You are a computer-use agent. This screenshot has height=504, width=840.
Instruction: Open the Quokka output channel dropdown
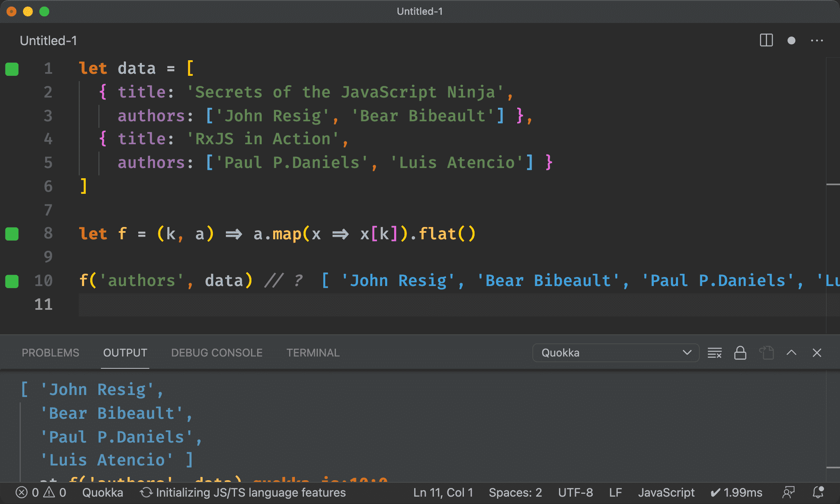click(616, 353)
